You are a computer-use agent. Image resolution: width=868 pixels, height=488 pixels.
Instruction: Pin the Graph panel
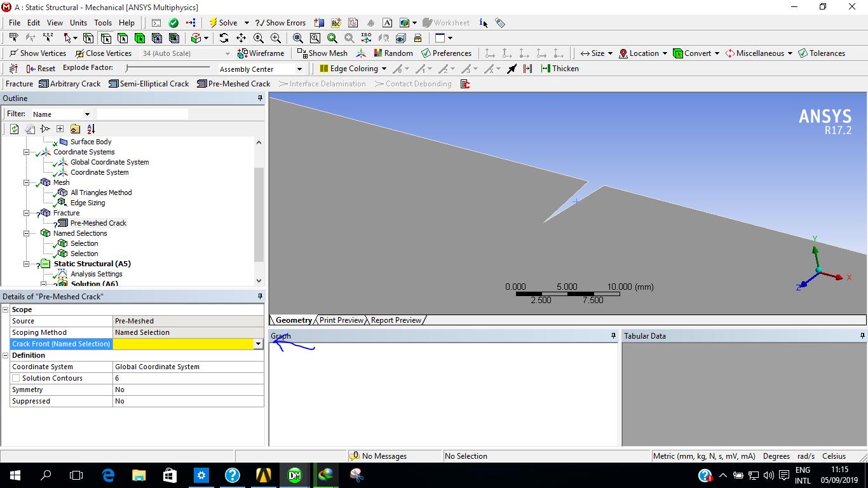pyautogui.click(x=613, y=336)
